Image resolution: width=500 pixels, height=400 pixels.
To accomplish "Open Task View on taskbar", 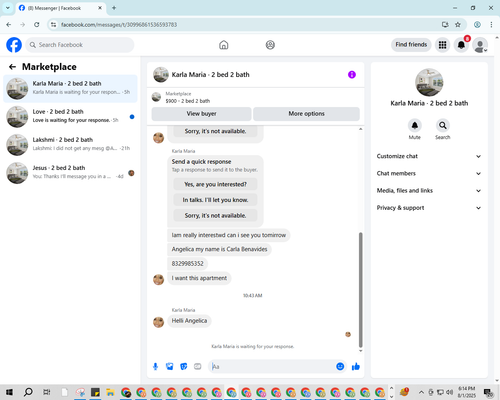I will [47, 392].
